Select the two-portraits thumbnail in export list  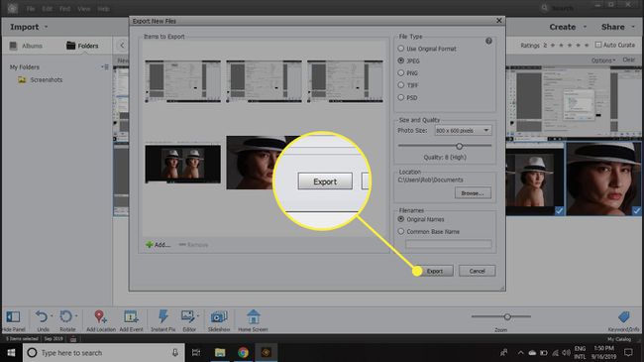182,164
